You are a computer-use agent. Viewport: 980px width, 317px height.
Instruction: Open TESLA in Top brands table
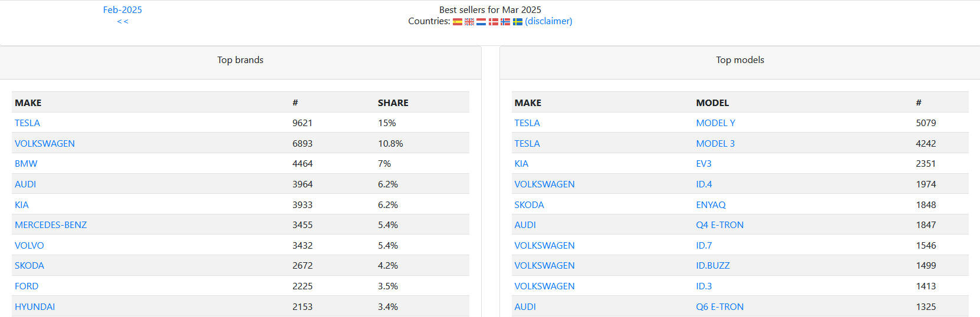27,123
